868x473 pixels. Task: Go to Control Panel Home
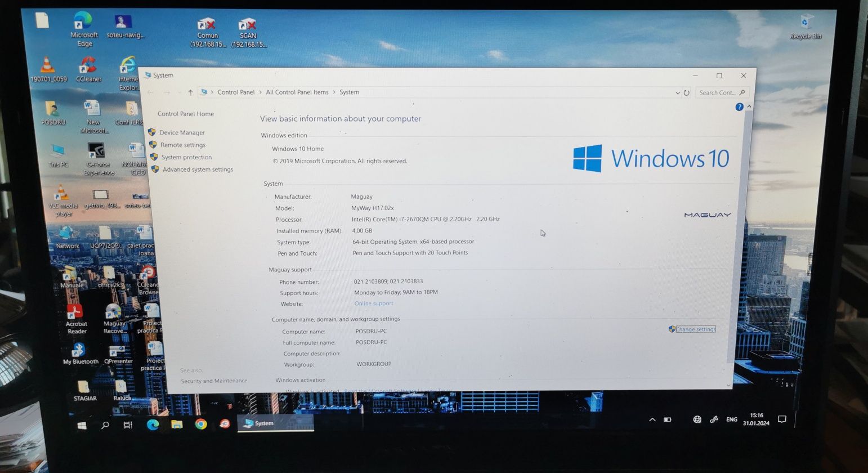(x=186, y=114)
